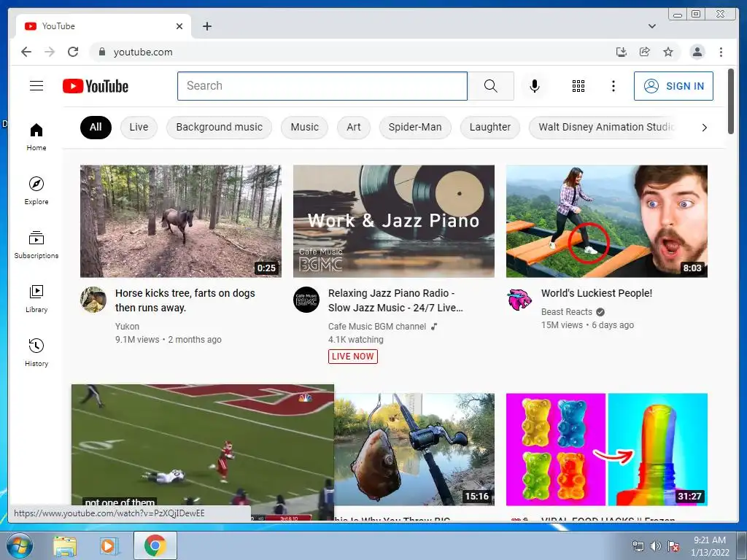Open Subscriptions in sidebar
The image size is (747, 560).
point(36,245)
